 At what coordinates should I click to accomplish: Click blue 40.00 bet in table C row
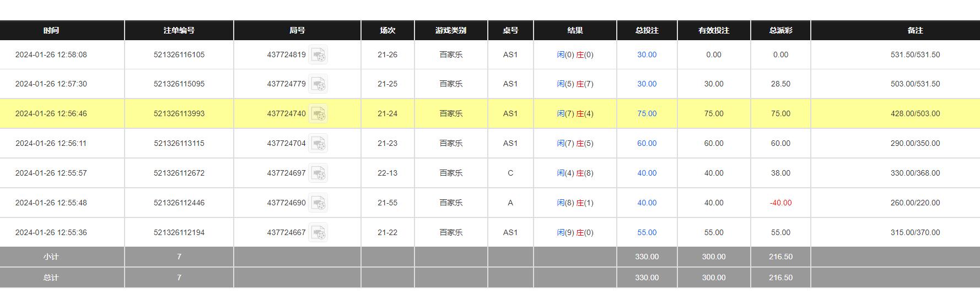click(647, 173)
